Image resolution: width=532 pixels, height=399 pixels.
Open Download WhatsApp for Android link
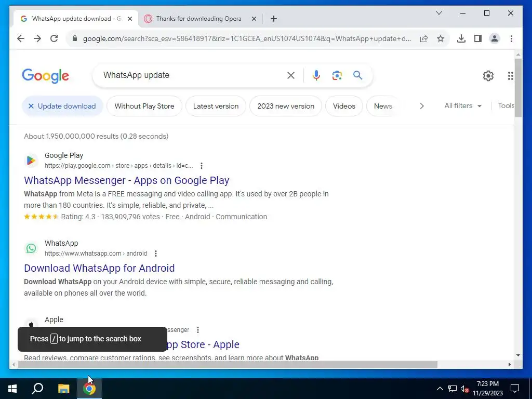click(99, 268)
